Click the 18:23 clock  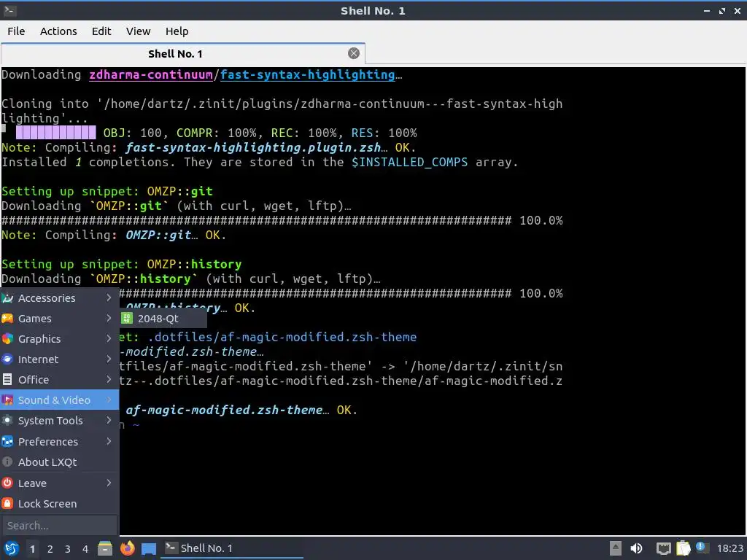point(729,548)
